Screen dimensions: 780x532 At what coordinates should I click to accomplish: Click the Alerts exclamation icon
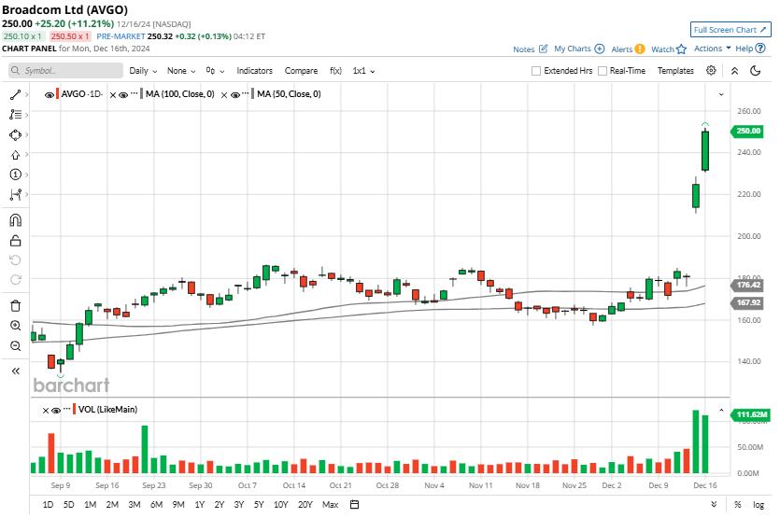[640, 49]
